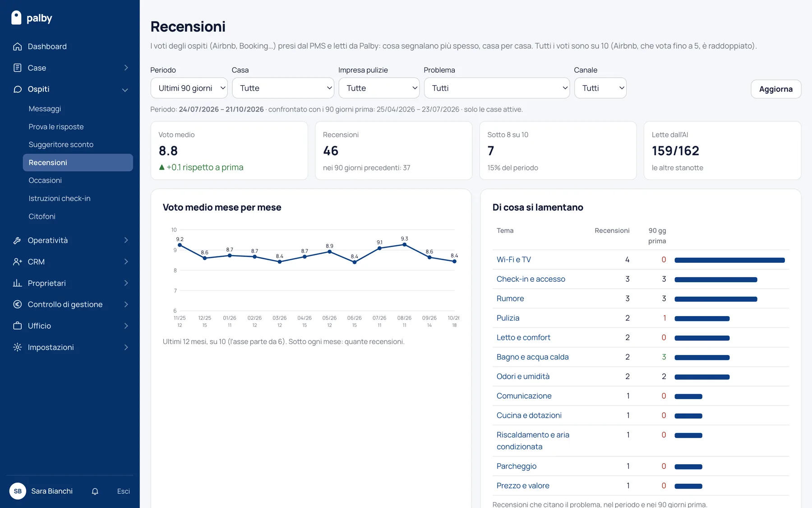Click the Proprietari bar chart icon
This screenshot has height=508, width=812.
click(18, 283)
